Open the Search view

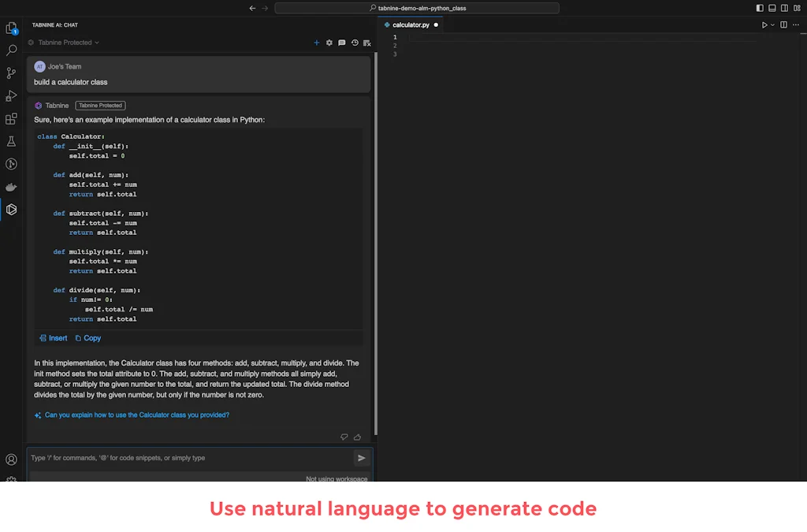(x=11, y=50)
